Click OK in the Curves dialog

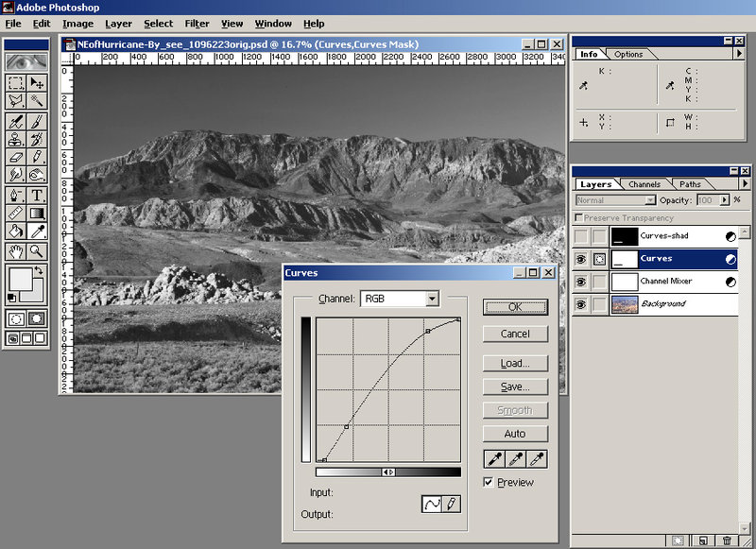[x=515, y=307]
